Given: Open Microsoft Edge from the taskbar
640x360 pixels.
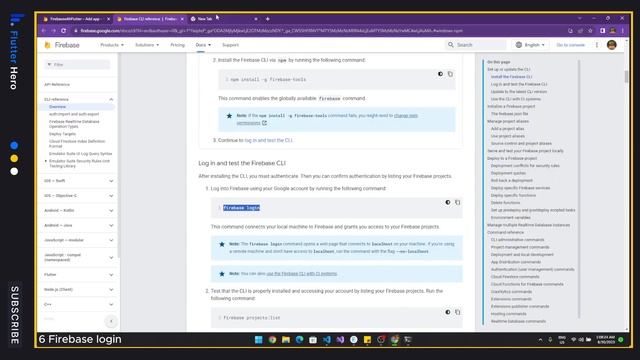Looking at the screenshot, I should coord(299,340).
